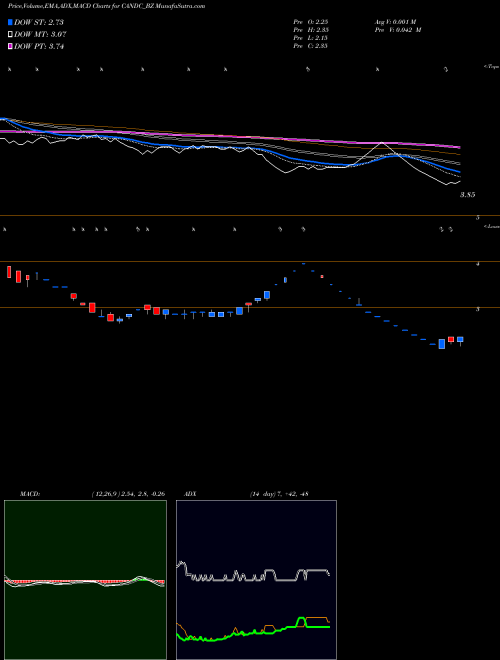Click the '<-Lows' marker row label
500x660 pixels.
click(491, 226)
